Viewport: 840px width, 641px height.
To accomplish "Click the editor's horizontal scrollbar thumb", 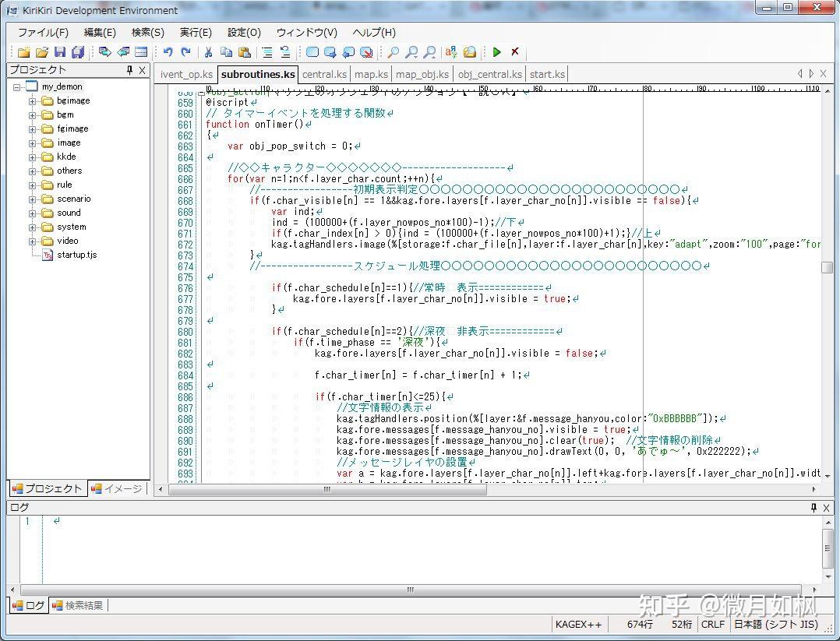I will 327,489.
